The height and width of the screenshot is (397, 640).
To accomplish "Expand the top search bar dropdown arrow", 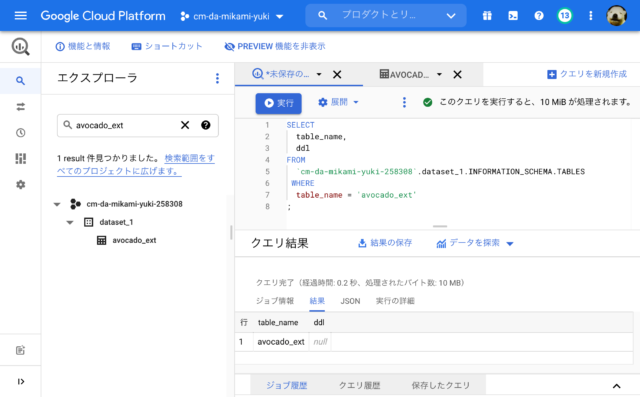I will coord(451,16).
